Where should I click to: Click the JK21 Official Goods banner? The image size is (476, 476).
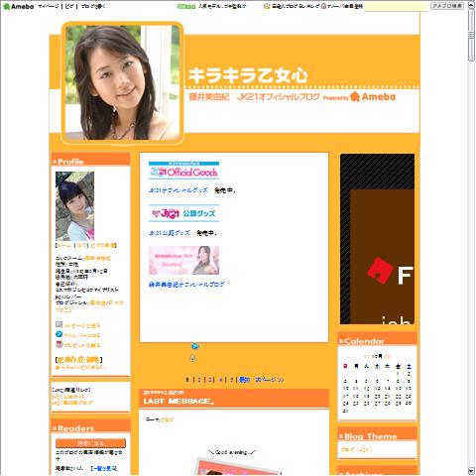coord(183,171)
